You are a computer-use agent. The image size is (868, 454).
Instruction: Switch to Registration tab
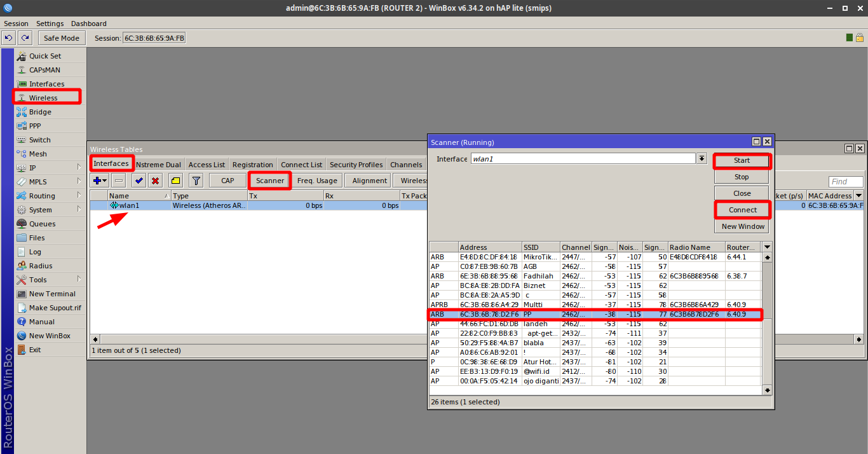point(253,165)
